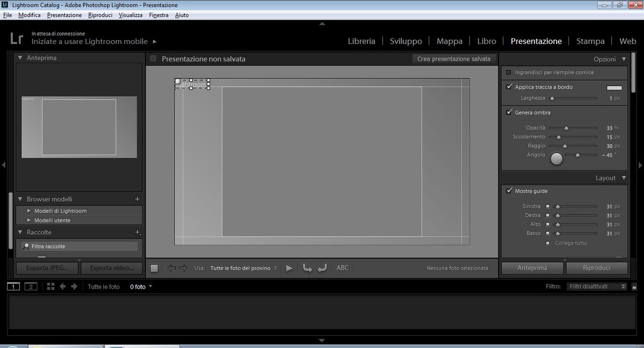Switch to Libreria module

[x=361, y=41]
